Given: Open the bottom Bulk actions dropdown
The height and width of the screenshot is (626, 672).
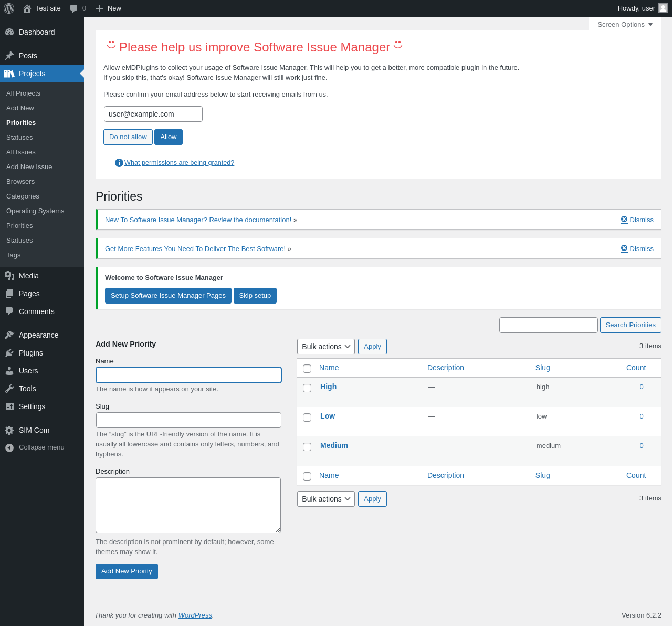Looking at the screenshot, I should tap(326, 499).
